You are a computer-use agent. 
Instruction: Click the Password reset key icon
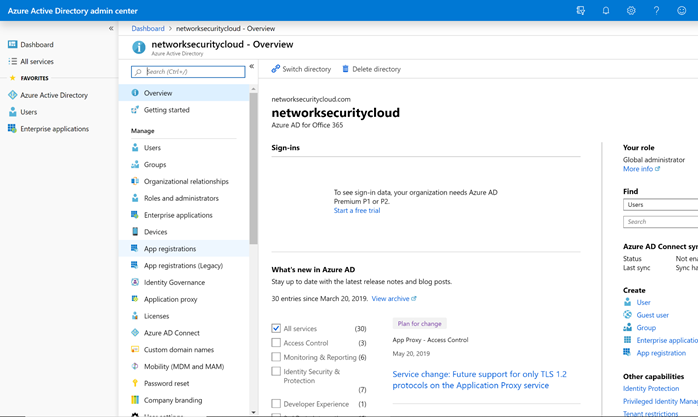(x=135, y=383)
